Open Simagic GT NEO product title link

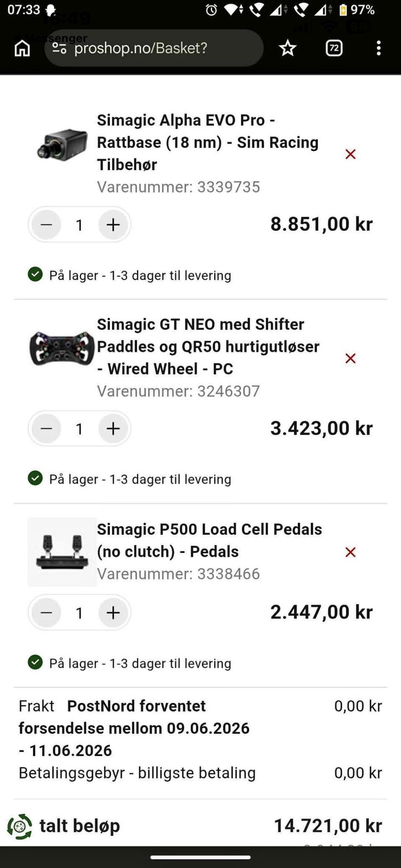[208, 347]
